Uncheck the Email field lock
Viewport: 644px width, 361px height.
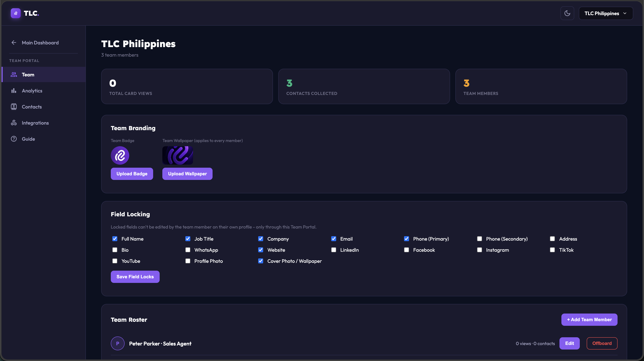pyautogui.click(x=333, y=239)
